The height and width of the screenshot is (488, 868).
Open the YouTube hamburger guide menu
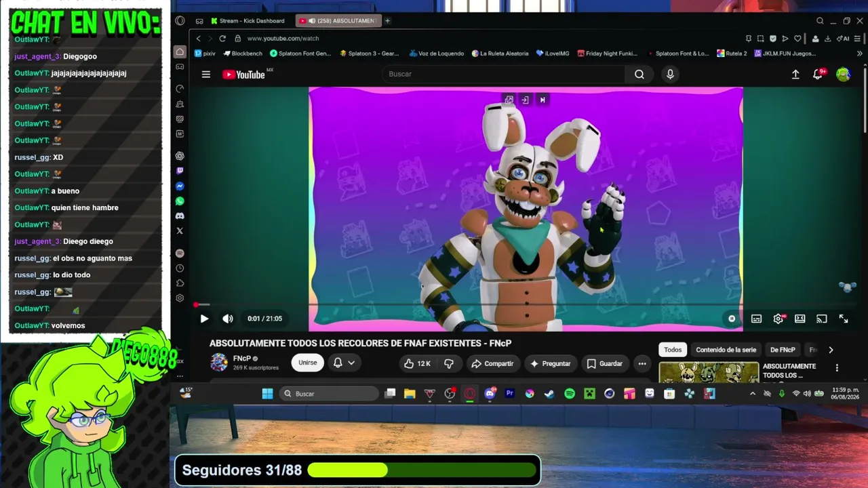click(x=206, y=75)
